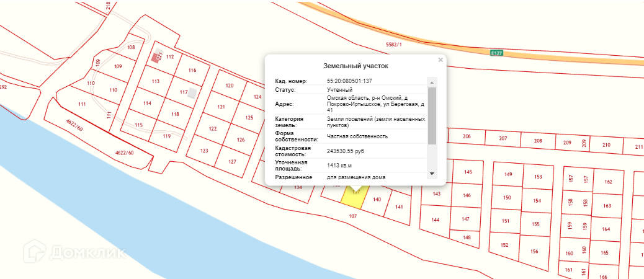The image size is (644, 279).
Task: Click the address text in the popup
Action: coord(376,104)
